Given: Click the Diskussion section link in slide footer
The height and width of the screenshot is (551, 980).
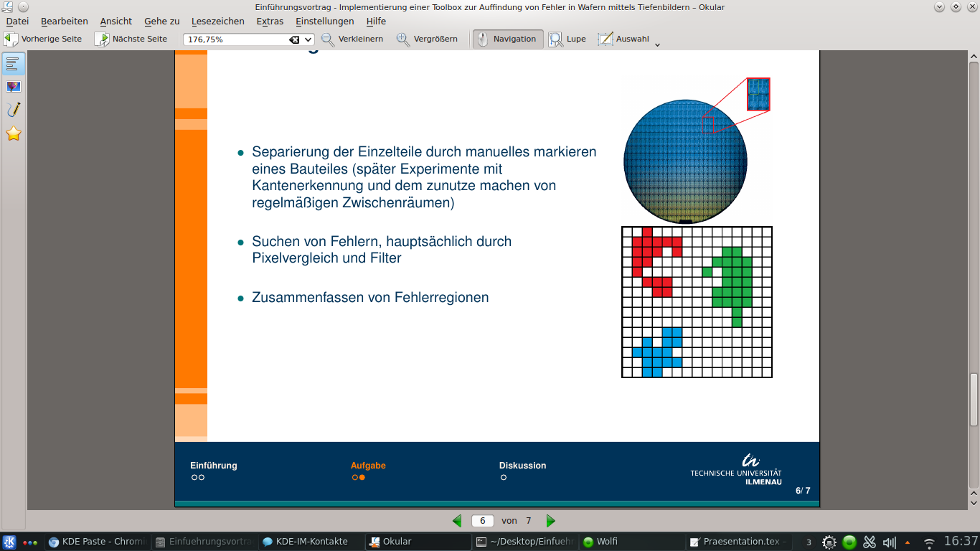Looking at the screenshot, I should (523, 466).
